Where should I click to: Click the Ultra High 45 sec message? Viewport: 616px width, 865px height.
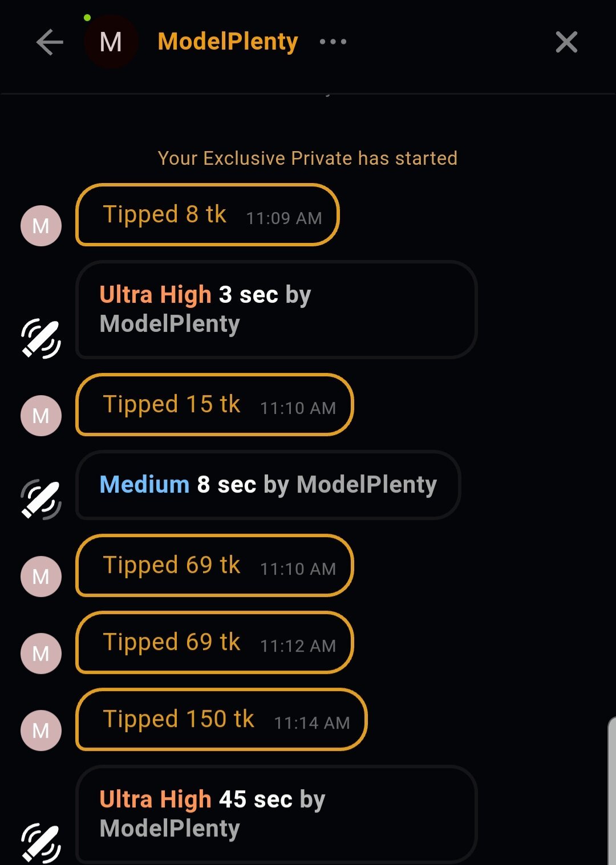(276, 814)
